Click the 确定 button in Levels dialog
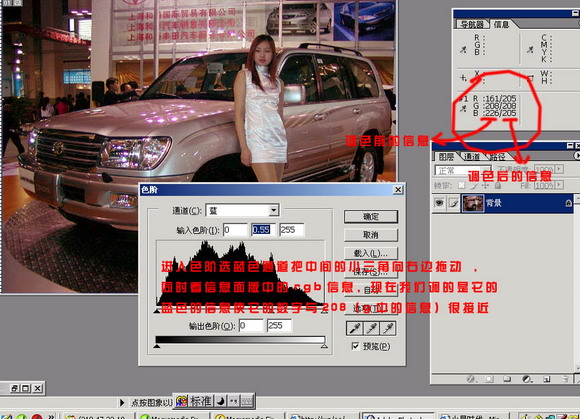The height and width of the screenshot is (419, 580). pyautogui.click(x=371, y=217)
